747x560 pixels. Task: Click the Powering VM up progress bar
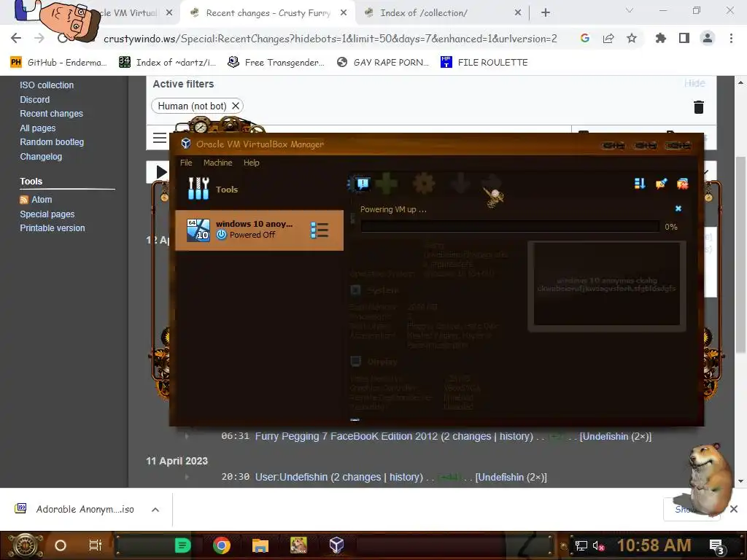pyautogui.click(x=510, y=227)
